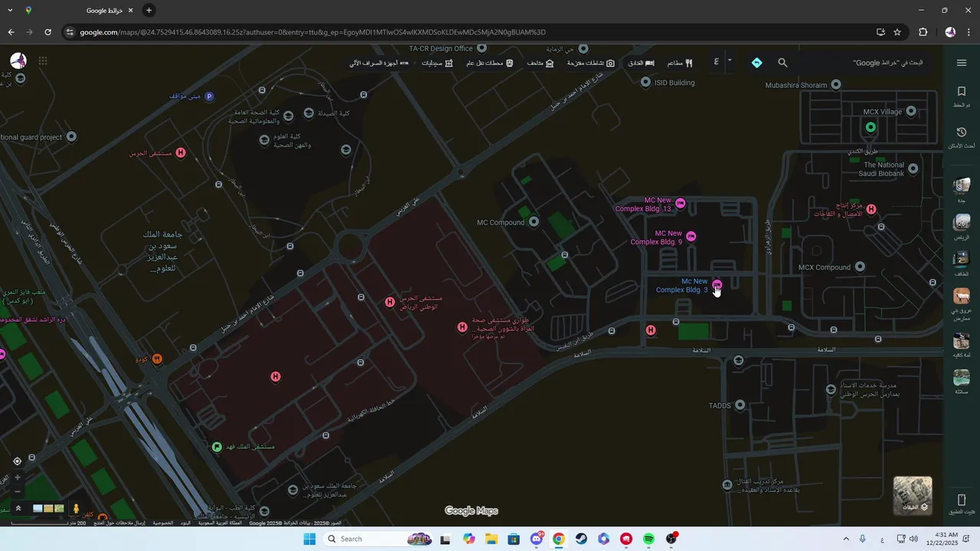Click the TADDS marker
The width and height of the screenshot is (980, 551).
click(739, 405)
